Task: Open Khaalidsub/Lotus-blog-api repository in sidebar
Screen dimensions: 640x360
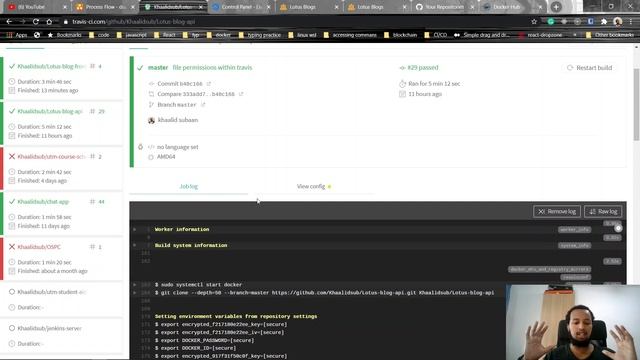Action: pyautogui.click(x=50, y=111)
